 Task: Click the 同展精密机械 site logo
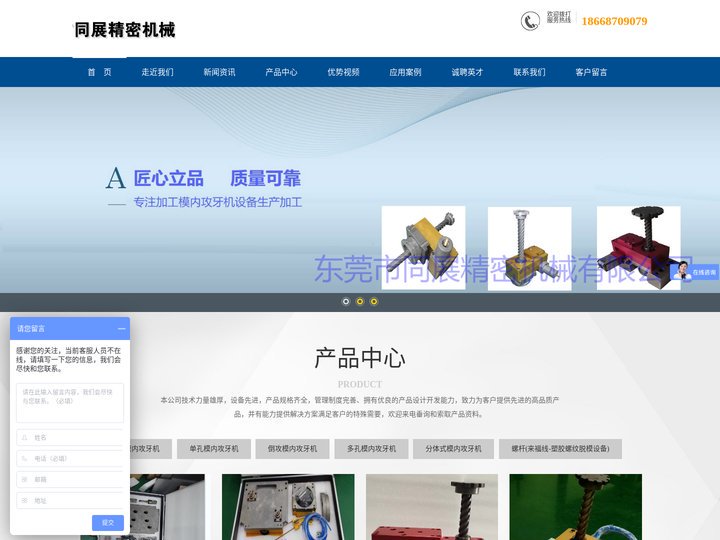(125, 30)
